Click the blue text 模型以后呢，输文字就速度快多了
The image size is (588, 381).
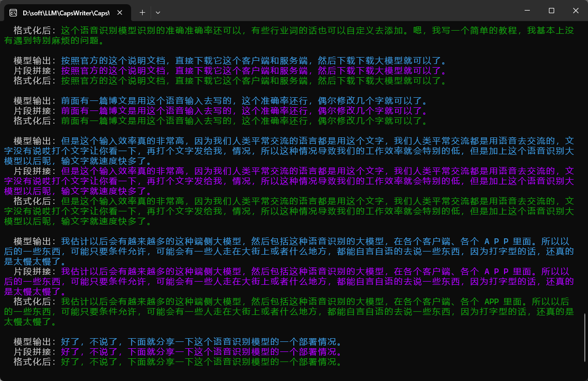tap(75, 161)
